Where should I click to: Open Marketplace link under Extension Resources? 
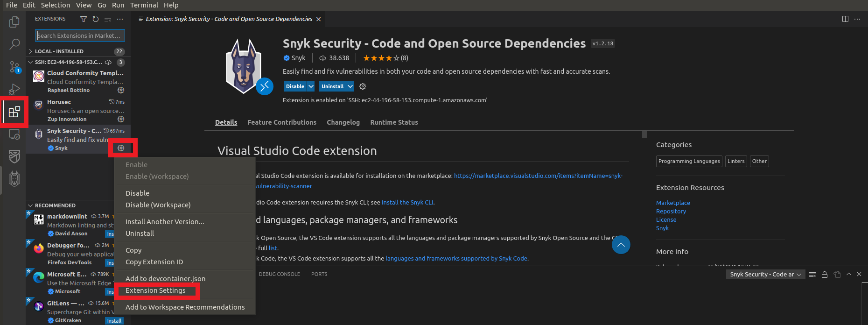673,203
